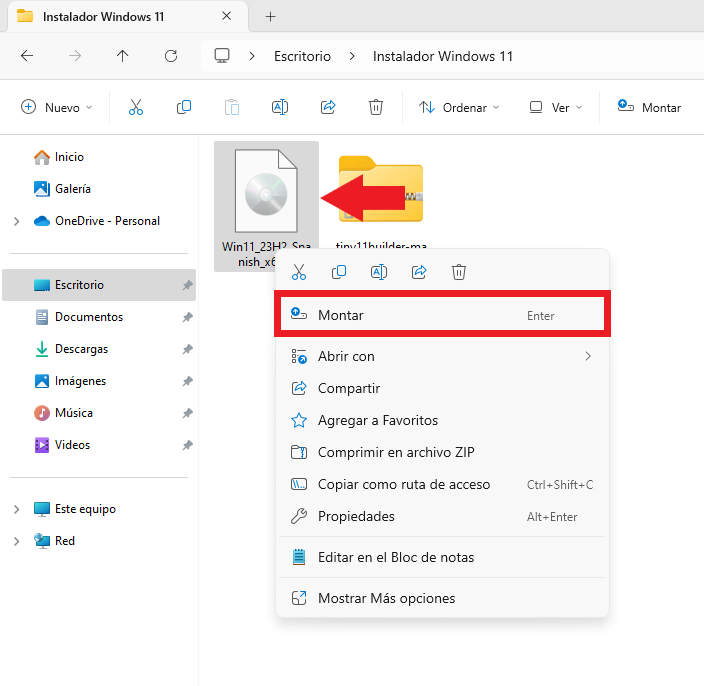Select Copiar como ruta de acceso
Image resolution: width=704 pixels, height=686 pixels.
(x=442, y=484)
